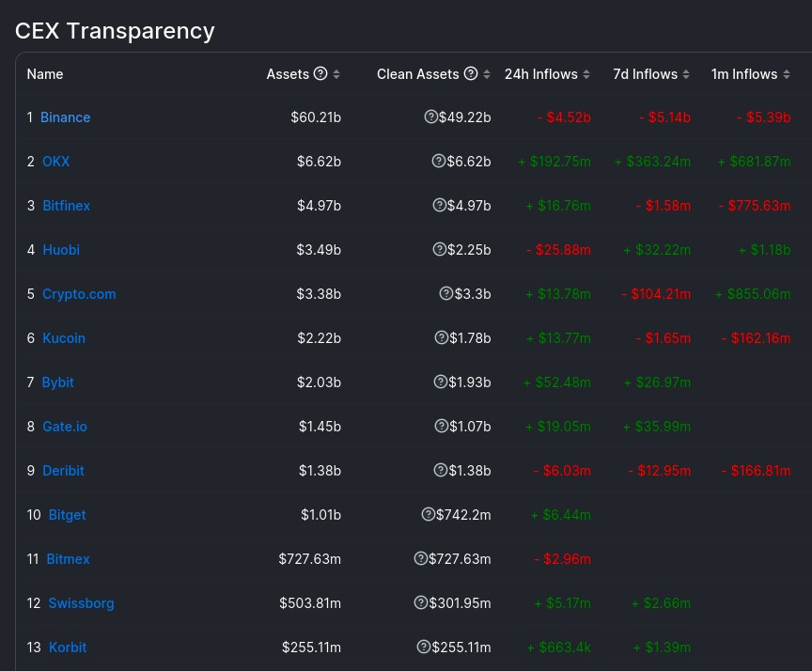Open the Bitmex exchange link
The height and width of the screenshot is (671, 812).
68,559
